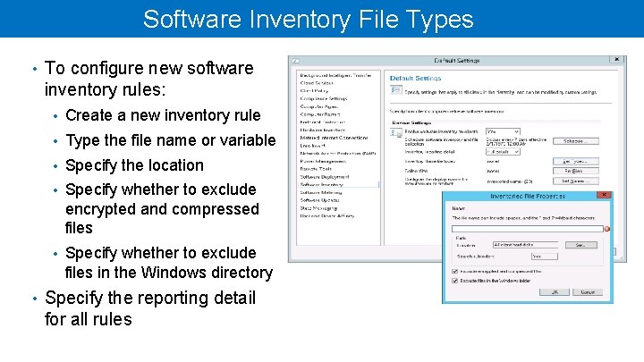Confirm the file properties dialog with OK

555,292
